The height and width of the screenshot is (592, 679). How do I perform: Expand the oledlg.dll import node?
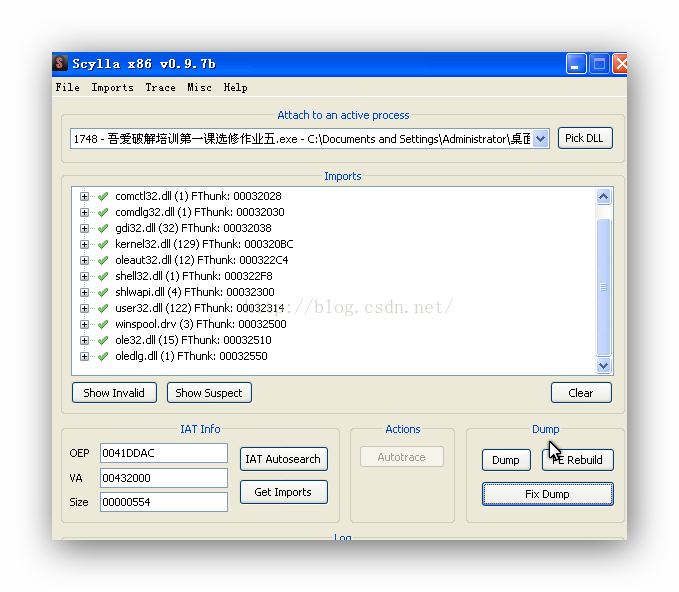click(x=84, y=356)
